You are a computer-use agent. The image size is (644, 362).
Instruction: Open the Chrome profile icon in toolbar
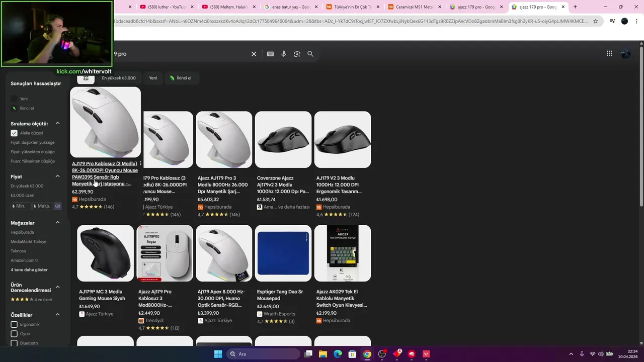pos(624,21)
